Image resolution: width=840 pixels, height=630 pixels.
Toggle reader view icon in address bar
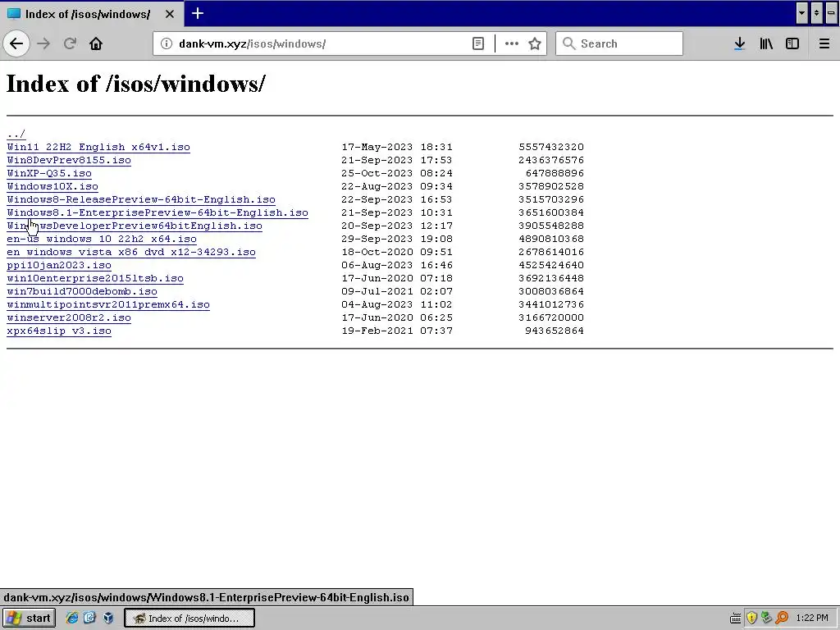478,43
